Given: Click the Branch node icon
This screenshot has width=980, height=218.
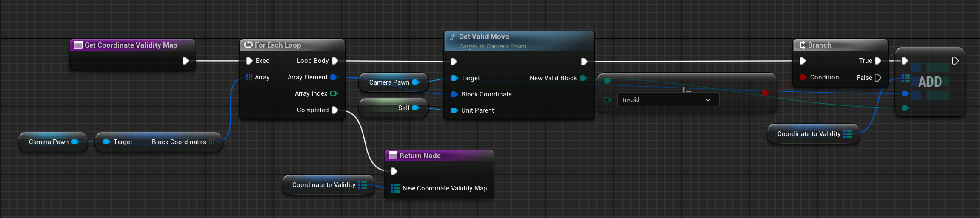Looking at the screenshot, I should click(x=802, y=45).
